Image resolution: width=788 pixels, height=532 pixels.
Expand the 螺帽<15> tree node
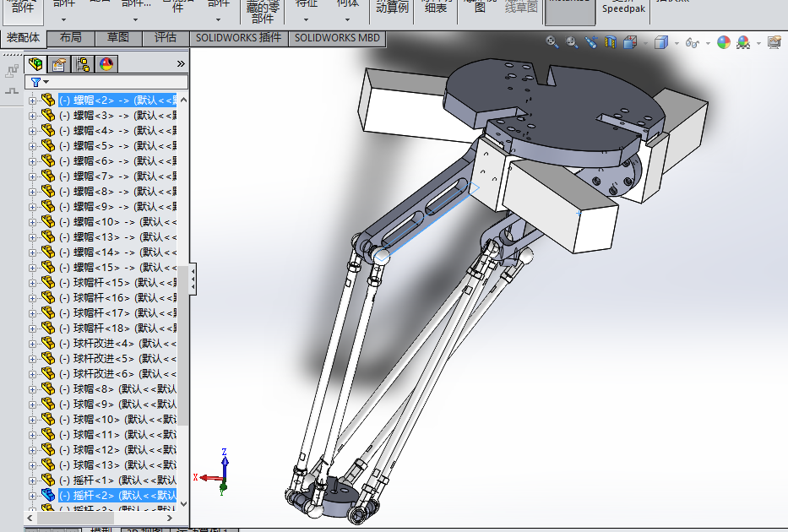click(x=33, y=268)
